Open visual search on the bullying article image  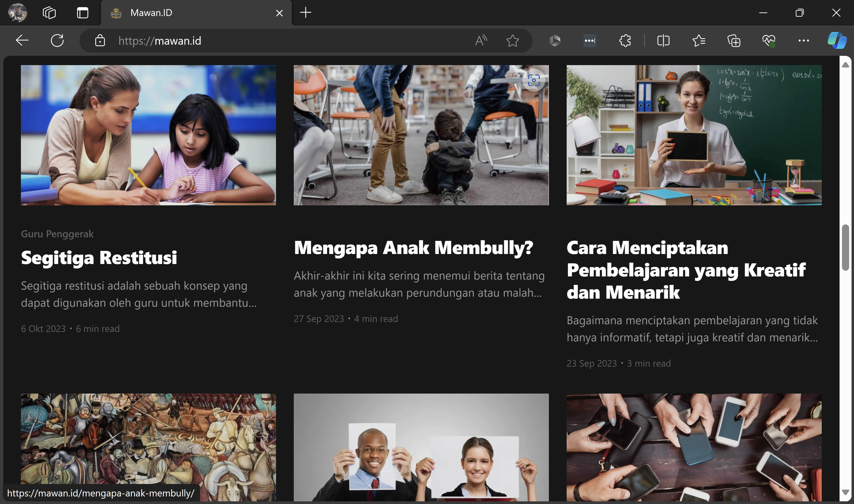(x=534, y=80)
